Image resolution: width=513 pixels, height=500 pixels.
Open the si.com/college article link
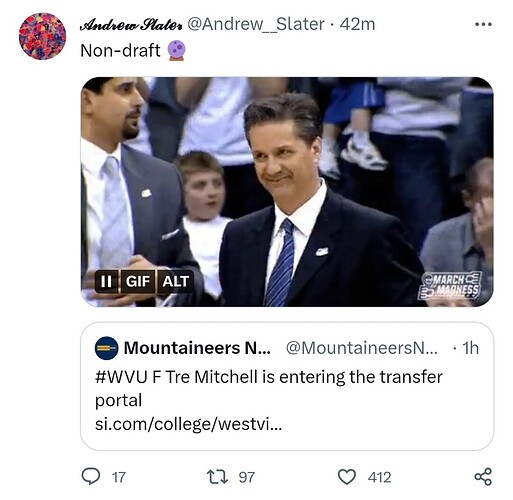click(188, 424)
